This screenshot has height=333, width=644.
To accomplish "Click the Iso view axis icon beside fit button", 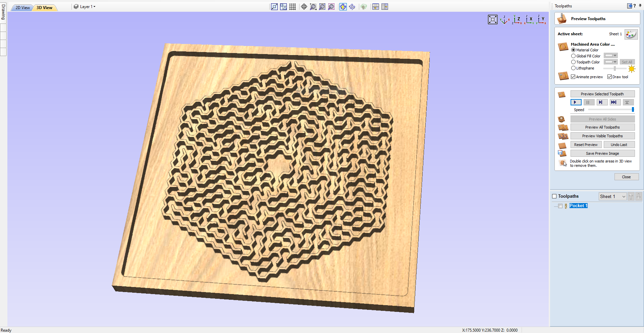I will 504,19.
